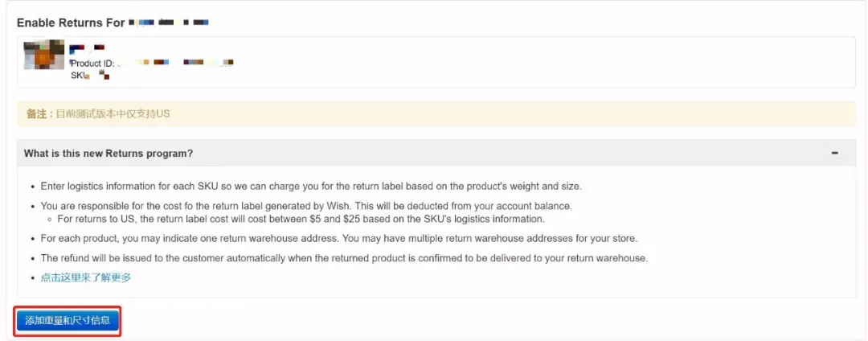Click the "You are responsible for the cost" bullet

coord(306,206)
